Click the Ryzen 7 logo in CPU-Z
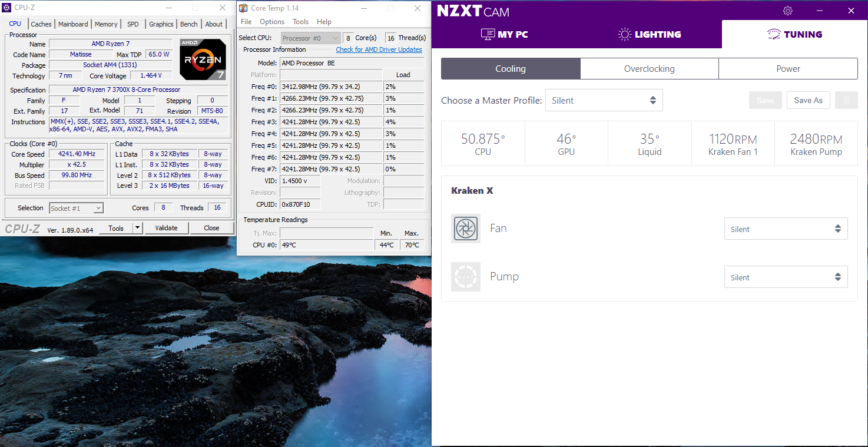868x447 pixels. (203, 59)
